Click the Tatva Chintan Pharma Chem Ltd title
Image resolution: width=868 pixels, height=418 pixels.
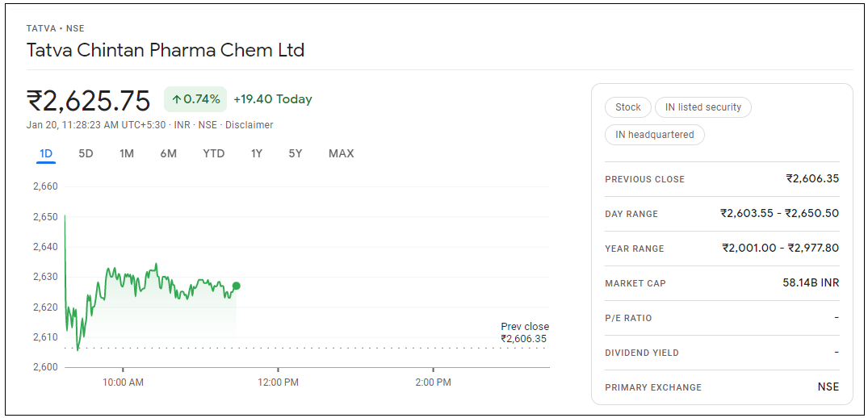[x=166, y=50]
